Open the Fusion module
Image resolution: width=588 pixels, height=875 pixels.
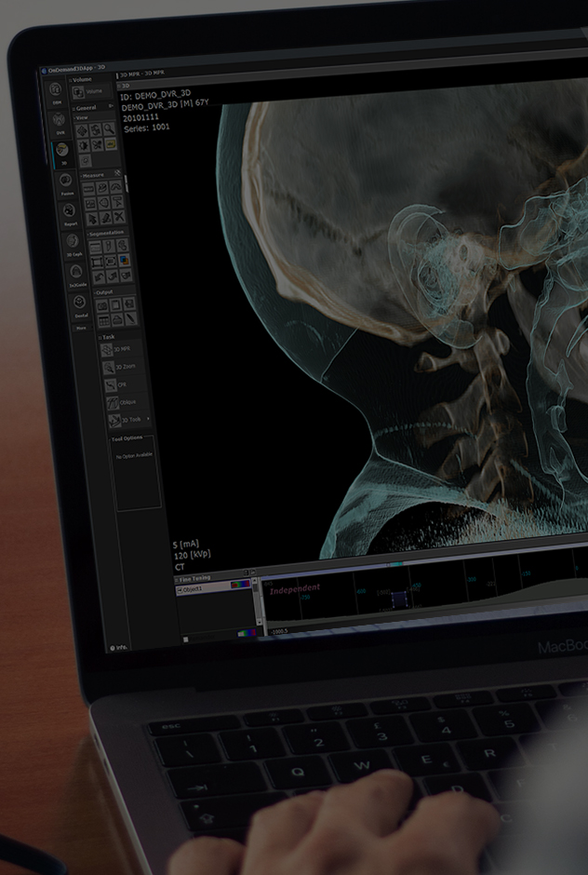point(66,184)
